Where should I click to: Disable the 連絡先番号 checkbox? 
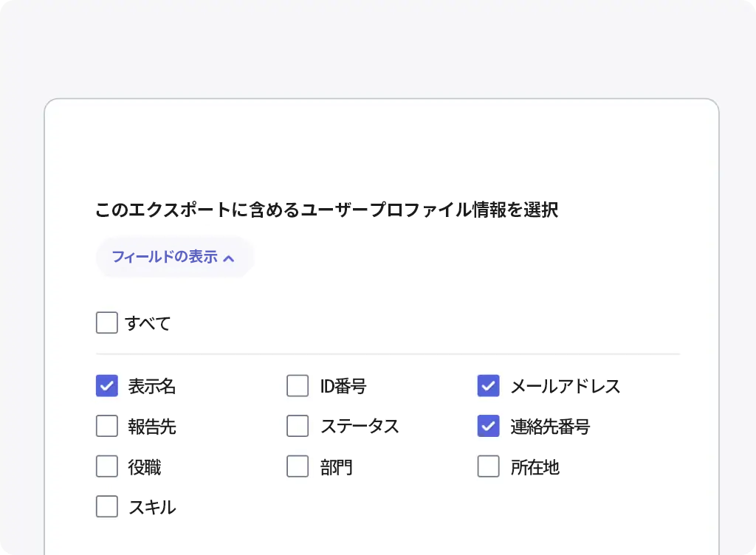point(489,426)
